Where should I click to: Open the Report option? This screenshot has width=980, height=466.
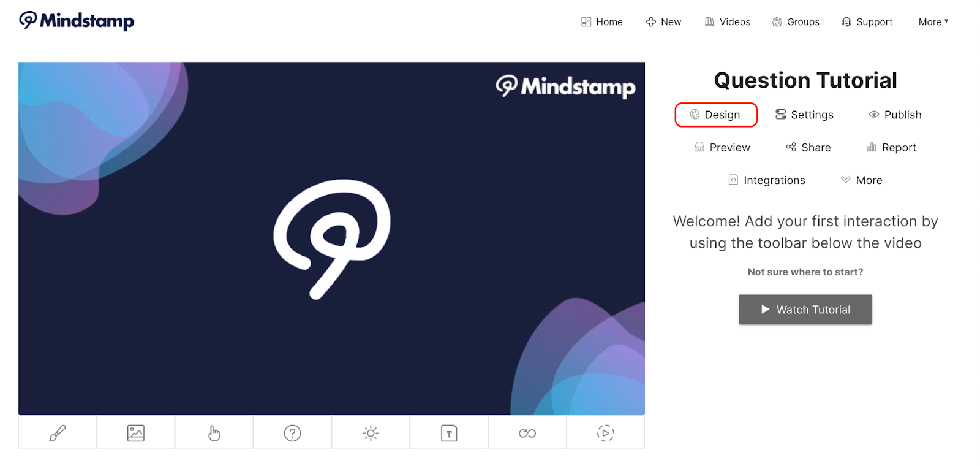(892, 147)
